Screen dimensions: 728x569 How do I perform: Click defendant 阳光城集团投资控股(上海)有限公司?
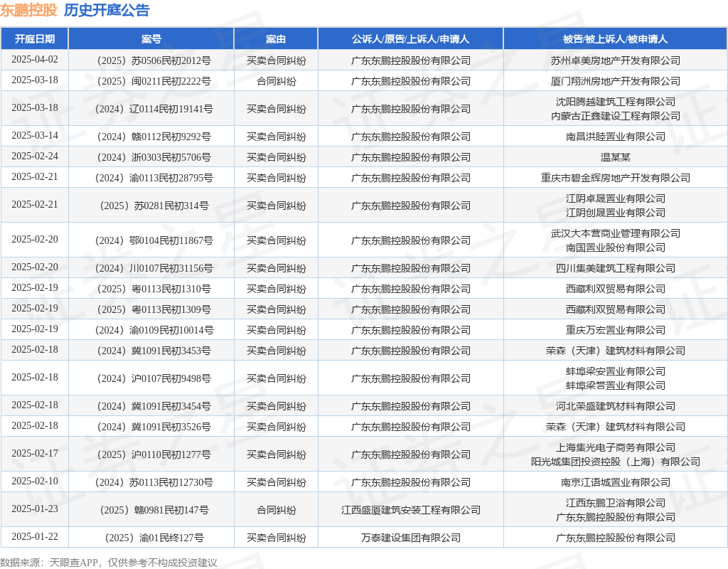pyautogui.click(x=615, y=462)
